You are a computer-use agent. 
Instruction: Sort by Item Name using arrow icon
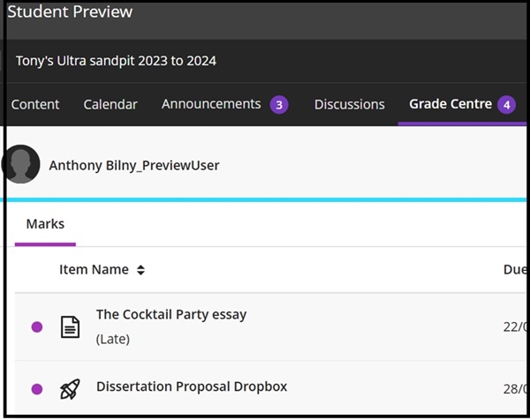tap(140, 270)
